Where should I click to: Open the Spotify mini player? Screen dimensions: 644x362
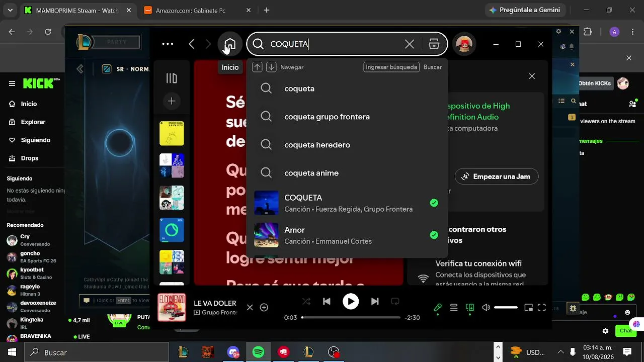pyautogui.click(x=528, y=307)
